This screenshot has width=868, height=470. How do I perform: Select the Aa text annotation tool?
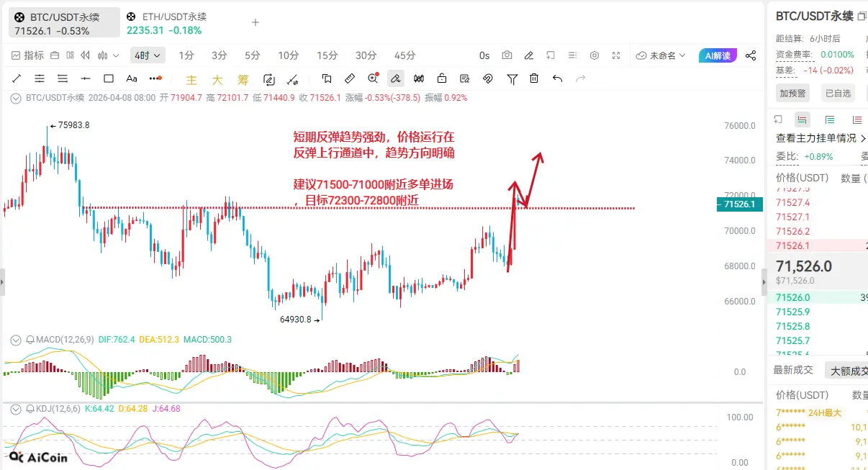click(132, 78)
